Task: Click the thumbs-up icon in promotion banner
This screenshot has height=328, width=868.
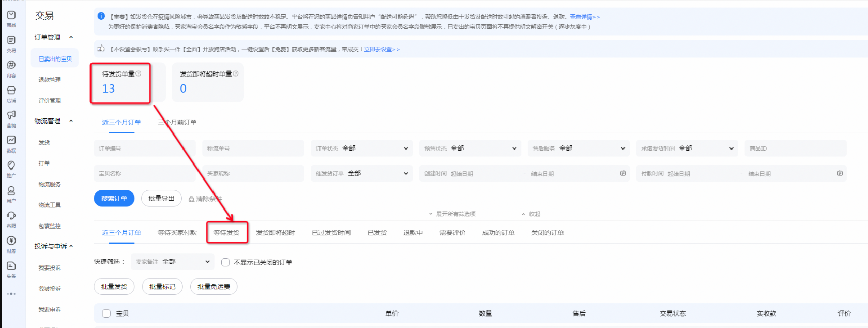Action: (x=101, y=49)
